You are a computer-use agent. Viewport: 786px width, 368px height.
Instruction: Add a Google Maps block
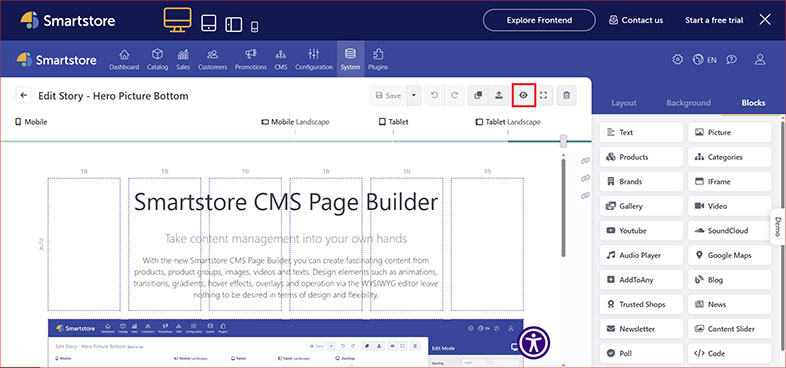coord(729,255)
